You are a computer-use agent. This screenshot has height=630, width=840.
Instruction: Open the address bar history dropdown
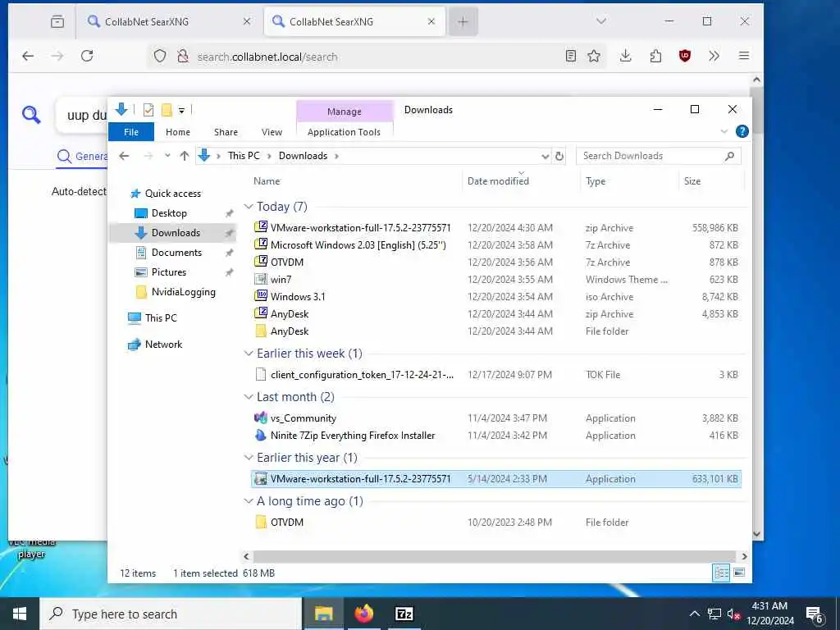545,157
